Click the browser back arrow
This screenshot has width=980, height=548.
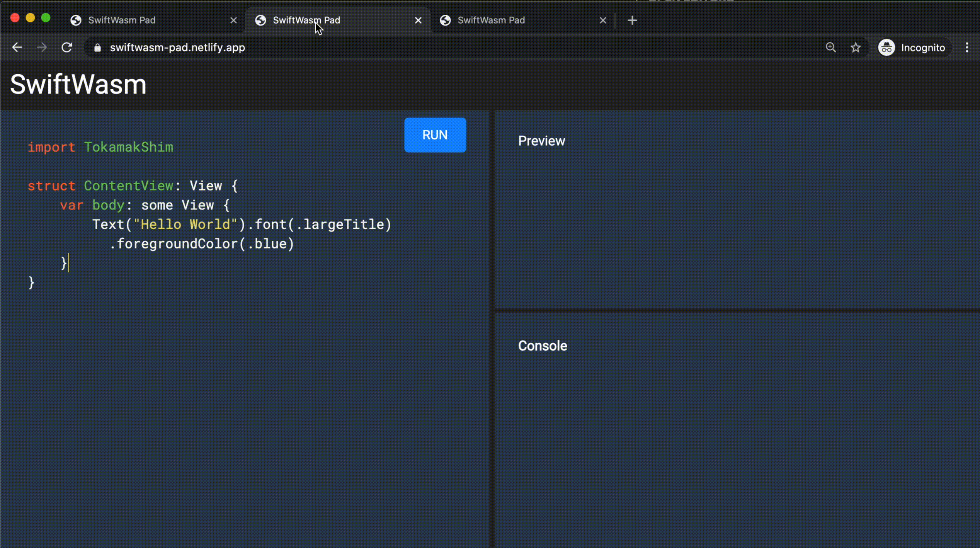[x=17, y=48]
